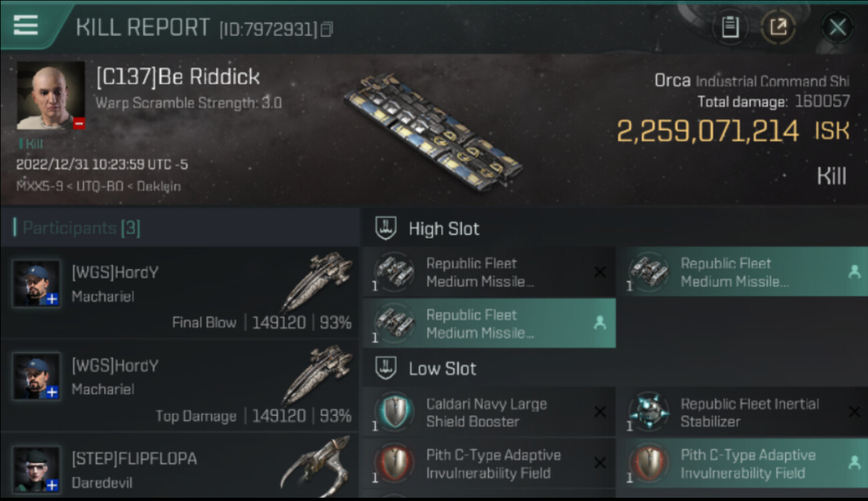Open the clipboard icon in header
Image resolution: width=868 pixels, height=501 pixels.
730,27
